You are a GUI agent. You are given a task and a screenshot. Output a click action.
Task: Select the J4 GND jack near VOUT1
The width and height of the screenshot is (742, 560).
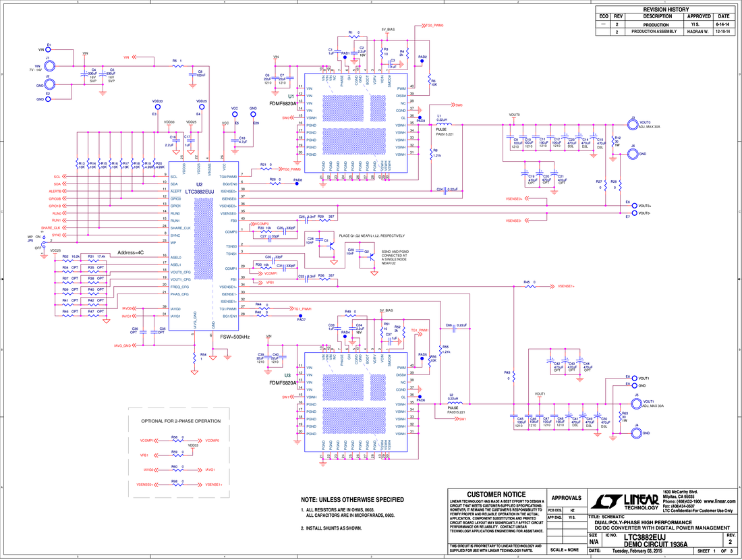(x=637, y=432)
